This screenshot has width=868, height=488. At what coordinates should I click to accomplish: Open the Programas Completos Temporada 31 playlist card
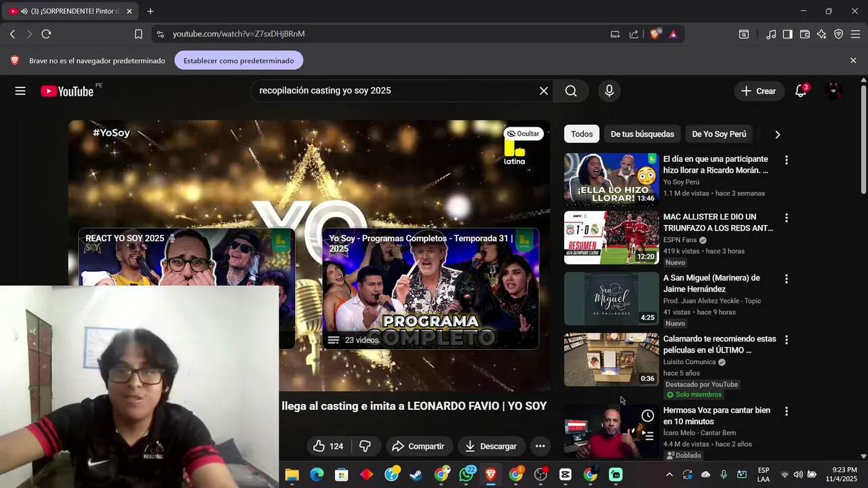pyautogui.click(x=431, y=289)
